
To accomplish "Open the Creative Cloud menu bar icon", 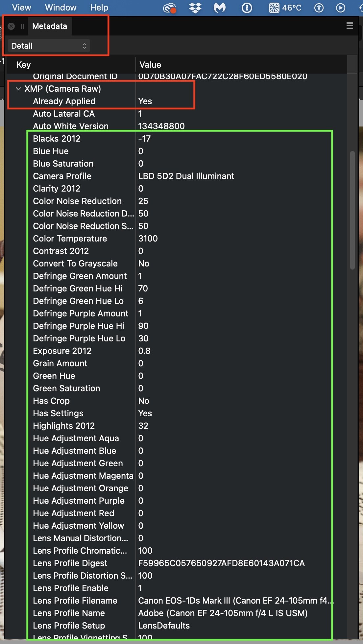I will click(x=170, y=8).
